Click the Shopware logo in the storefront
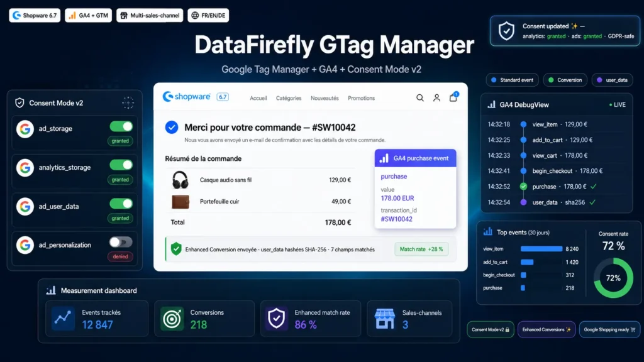Image resolution: width=644 pixels, height=362 pixels. [186, 96]
